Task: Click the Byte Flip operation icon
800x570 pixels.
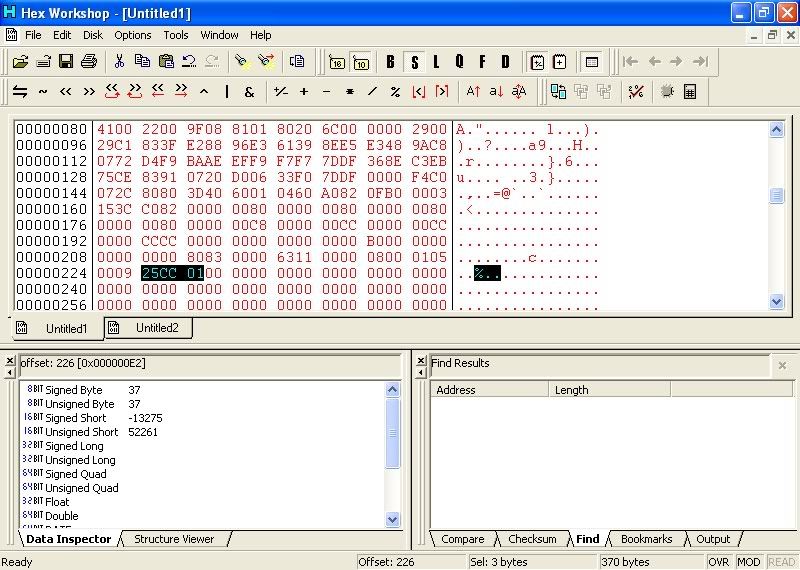Action: pyautogui.click(x=20, y=92)
